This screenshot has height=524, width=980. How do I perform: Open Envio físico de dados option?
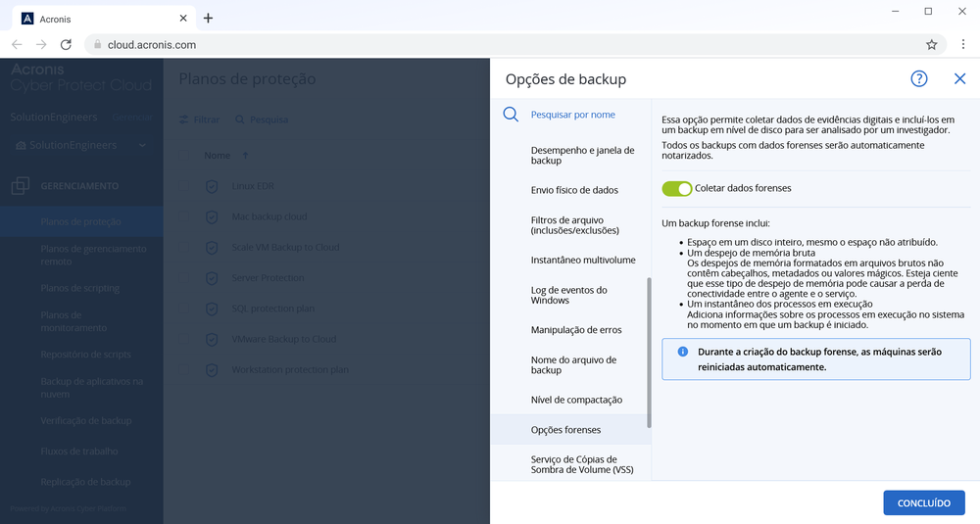click(x=574, y=190)
